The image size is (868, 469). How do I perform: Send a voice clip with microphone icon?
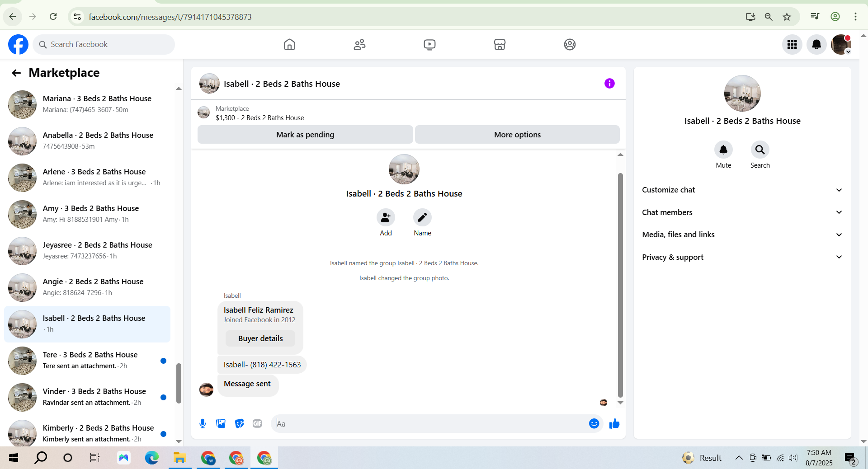[x=203, y=423]
